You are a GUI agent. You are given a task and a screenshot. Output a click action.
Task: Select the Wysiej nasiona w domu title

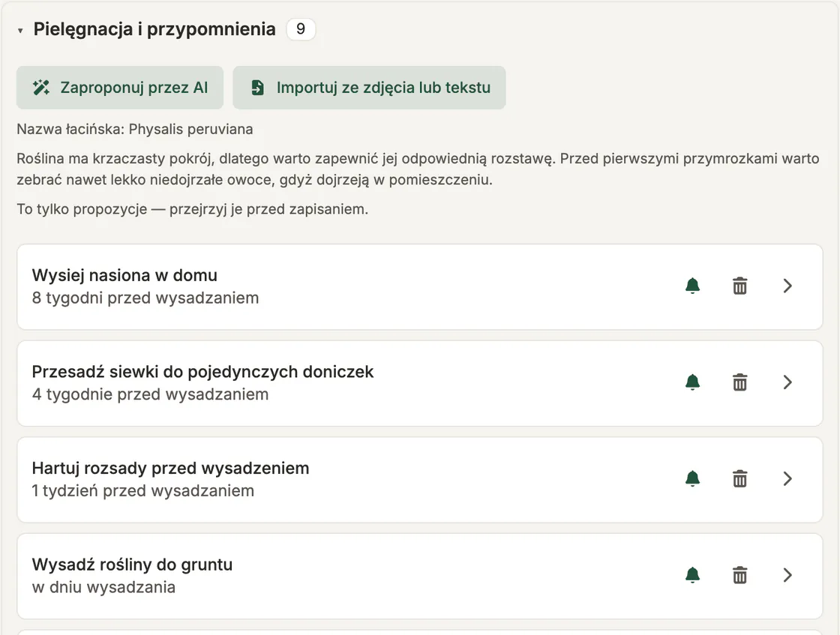coord(124,275)
